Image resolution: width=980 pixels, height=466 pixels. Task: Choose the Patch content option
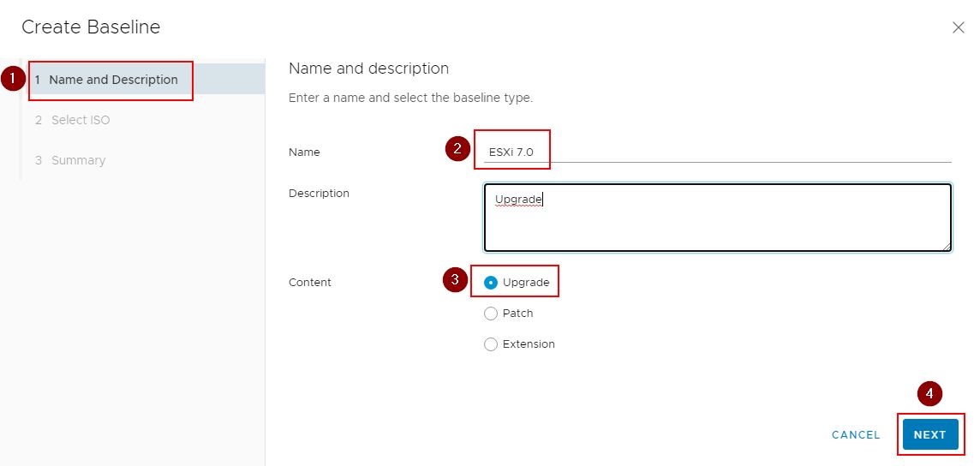pos(491,314)
